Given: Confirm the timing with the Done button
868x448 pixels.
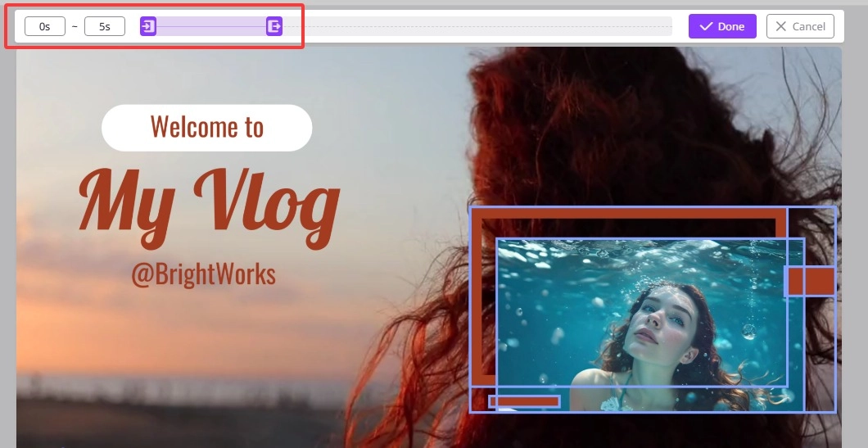Looking at the screenshot, I should tap(722, 26).
